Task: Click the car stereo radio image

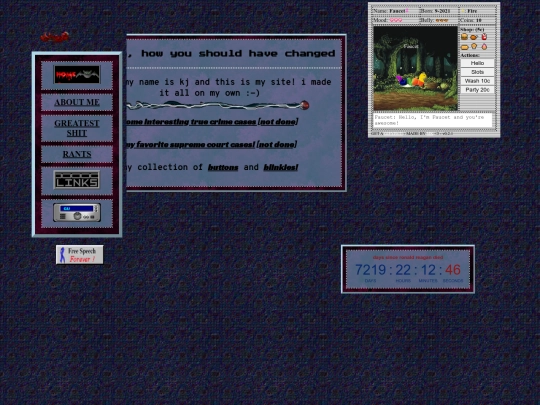Action: (x=77, y=212)
